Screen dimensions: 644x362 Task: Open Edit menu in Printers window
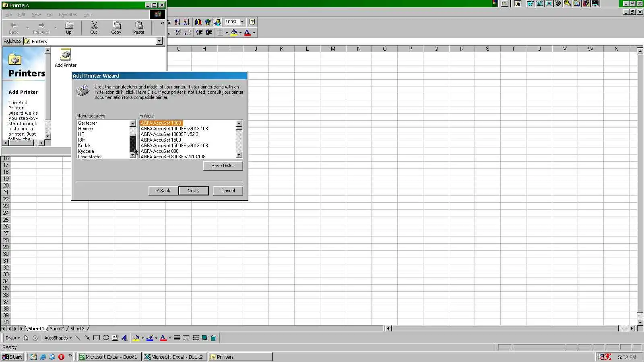[22, 14]
